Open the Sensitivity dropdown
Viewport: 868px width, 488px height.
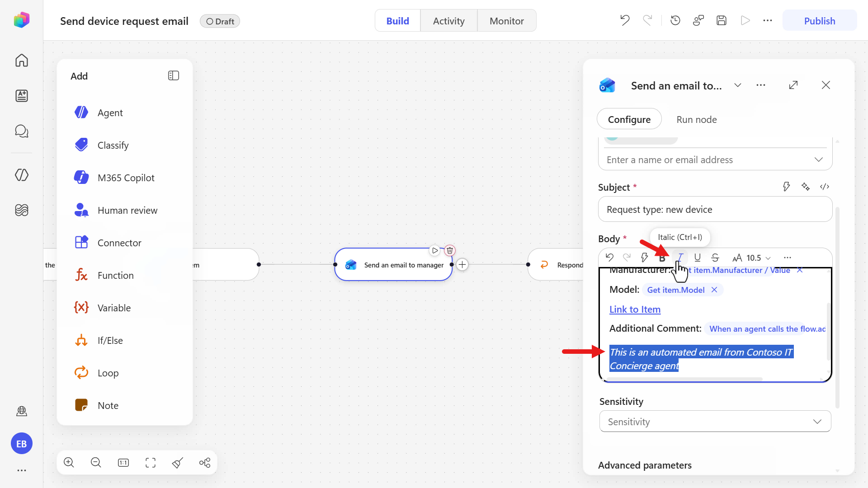[x=715, y=422]
